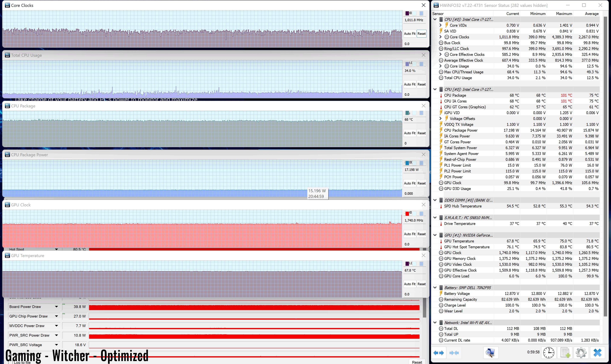
Task: Click the GPU Clock graph window icon
Action: point(7,205)
